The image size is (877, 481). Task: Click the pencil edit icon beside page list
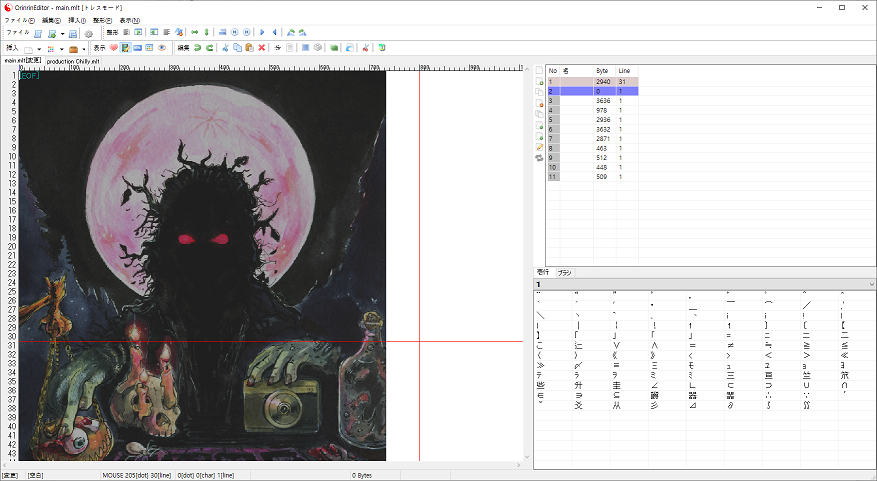coord(540,147)
